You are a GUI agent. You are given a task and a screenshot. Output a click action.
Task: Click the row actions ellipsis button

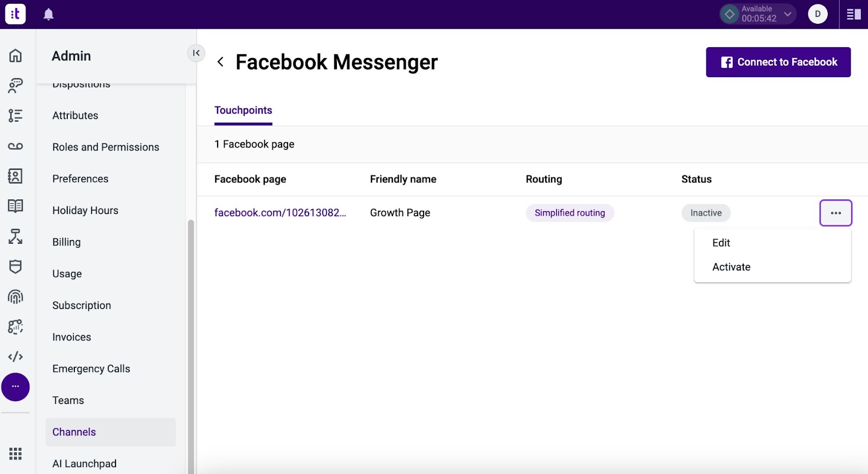835,213
